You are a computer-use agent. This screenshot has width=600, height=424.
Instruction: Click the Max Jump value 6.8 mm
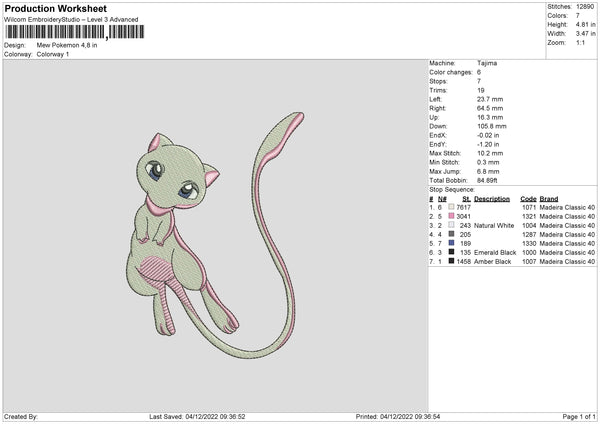(488, 171)
